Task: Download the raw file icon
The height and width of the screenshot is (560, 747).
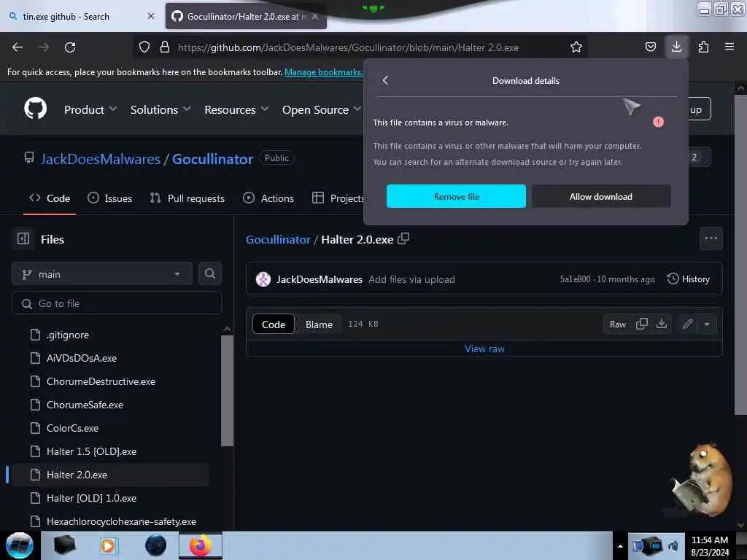Action: click(661, 324)
